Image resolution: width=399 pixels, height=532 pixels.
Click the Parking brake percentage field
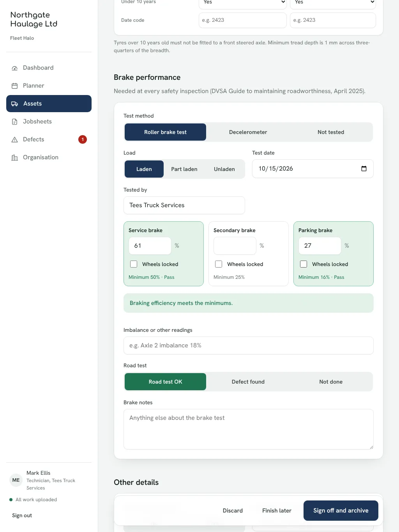pos(320,246)
